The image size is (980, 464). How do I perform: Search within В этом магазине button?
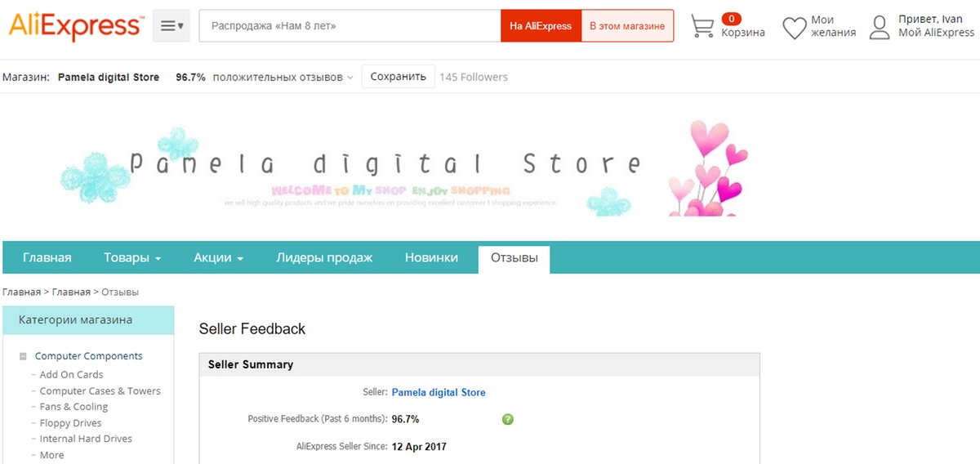pyautogui.click(x=627, y=26)
